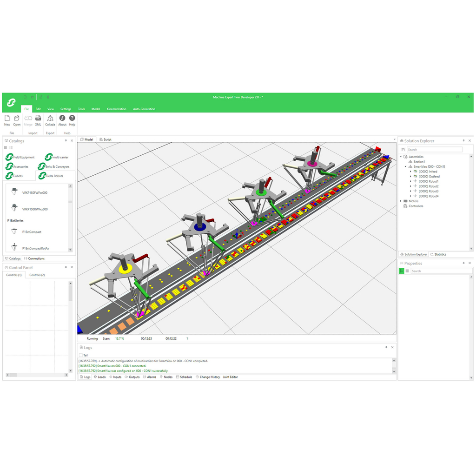Toggle auto-hide pin on Solution Explorer
Viewport: 476px width, 476px height.
coord(463,140)
